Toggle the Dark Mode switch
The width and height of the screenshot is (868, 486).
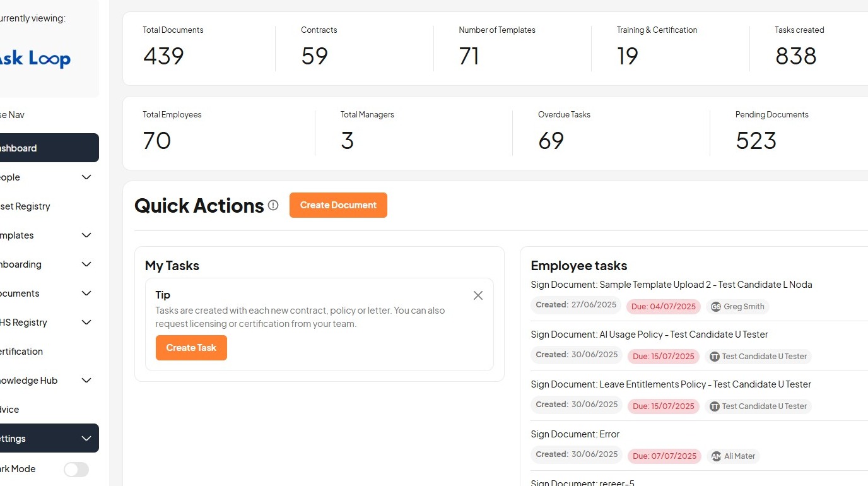[76, 469]
